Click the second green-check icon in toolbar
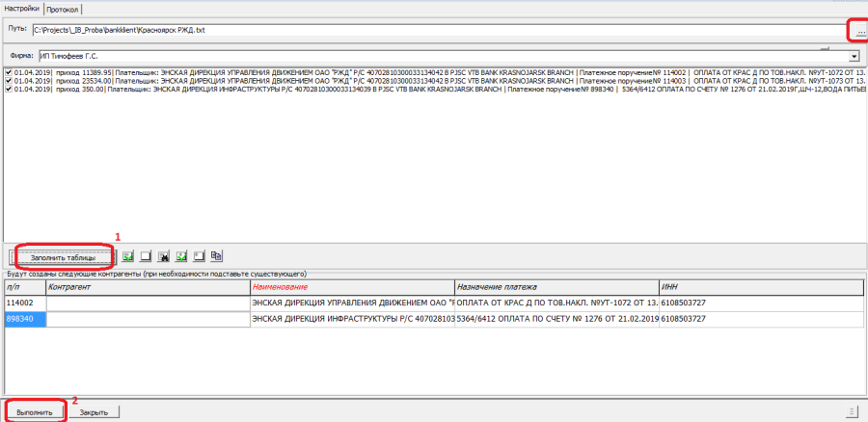This screenshot has width=868, height=422. click(x=181, y=257)
